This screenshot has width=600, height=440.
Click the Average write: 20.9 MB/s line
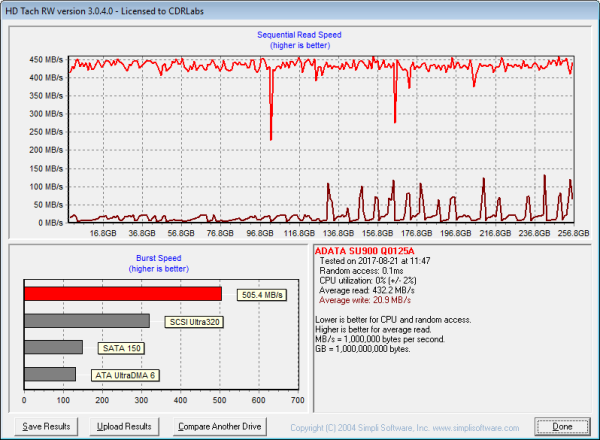point(365,300)
